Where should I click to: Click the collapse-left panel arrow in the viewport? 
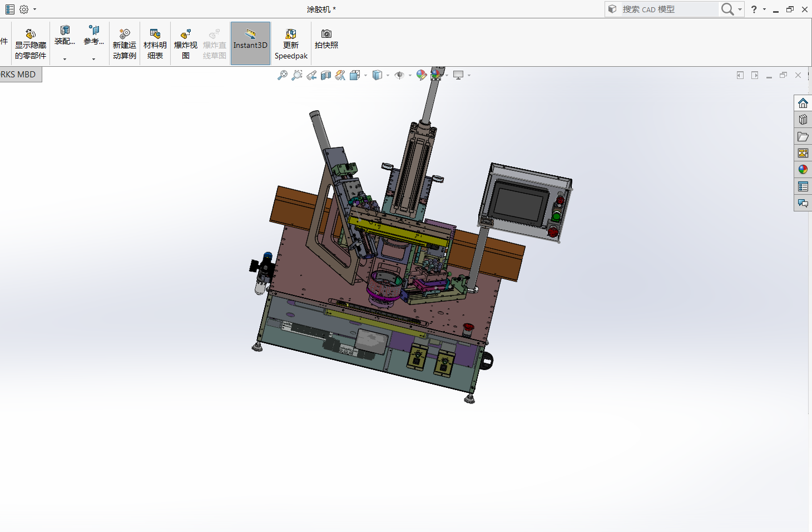[x=740, y=75]
